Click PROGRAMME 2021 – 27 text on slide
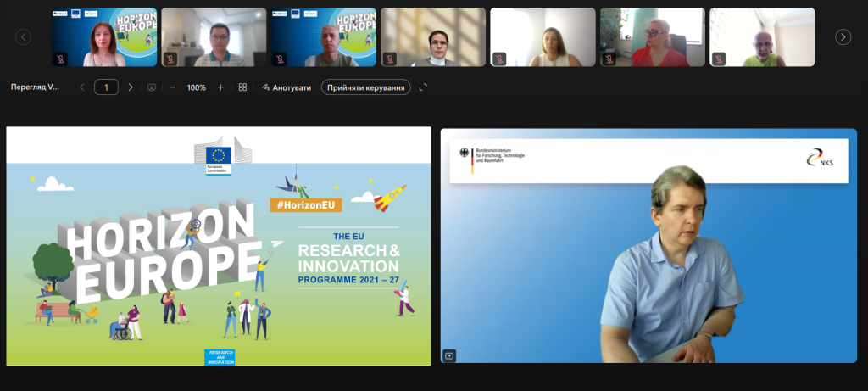 click(348, 280)
